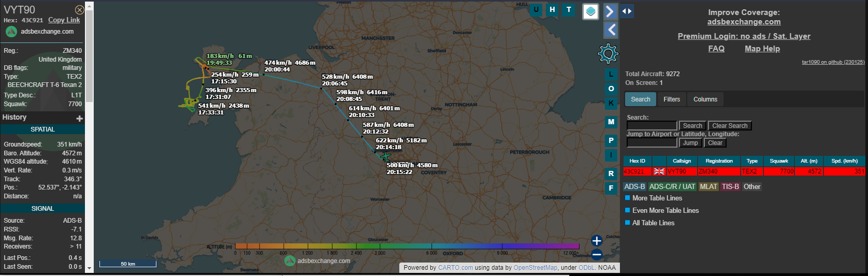Viewport: 868px width, 276px height.
Task: Toggle the T map button
Action: click(569, 9)
